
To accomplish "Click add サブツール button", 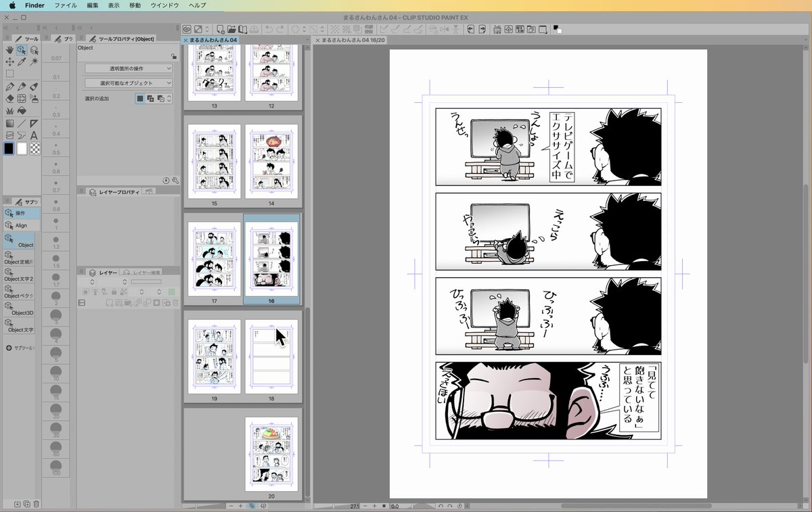I will (x=19, y=348).
